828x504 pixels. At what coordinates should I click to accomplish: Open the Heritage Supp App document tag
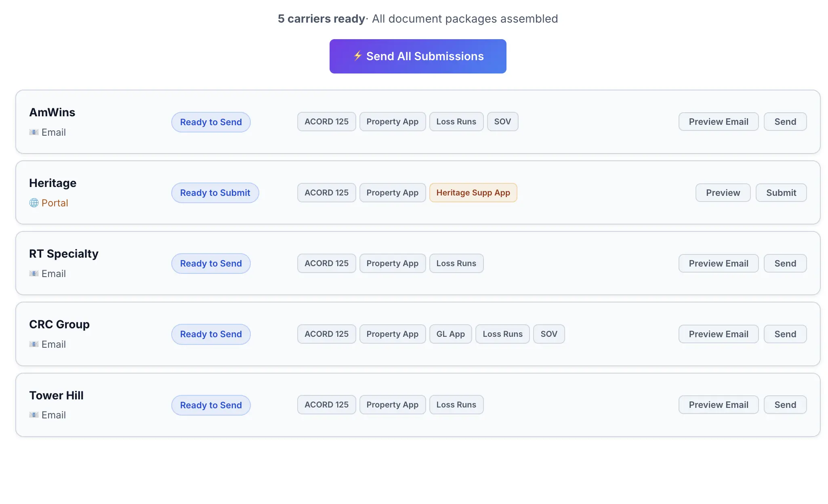click(x=473, y=193)
